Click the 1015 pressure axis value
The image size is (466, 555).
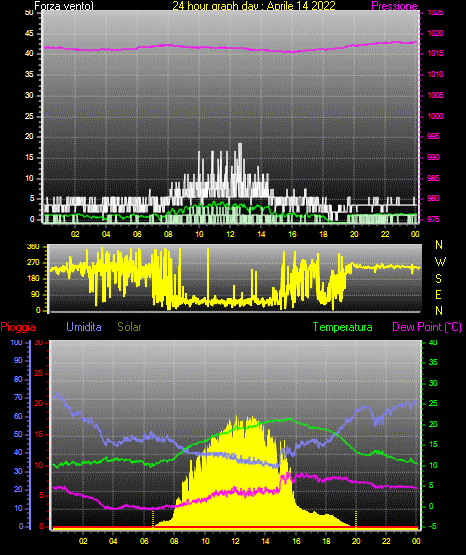[x=435, y=53]
